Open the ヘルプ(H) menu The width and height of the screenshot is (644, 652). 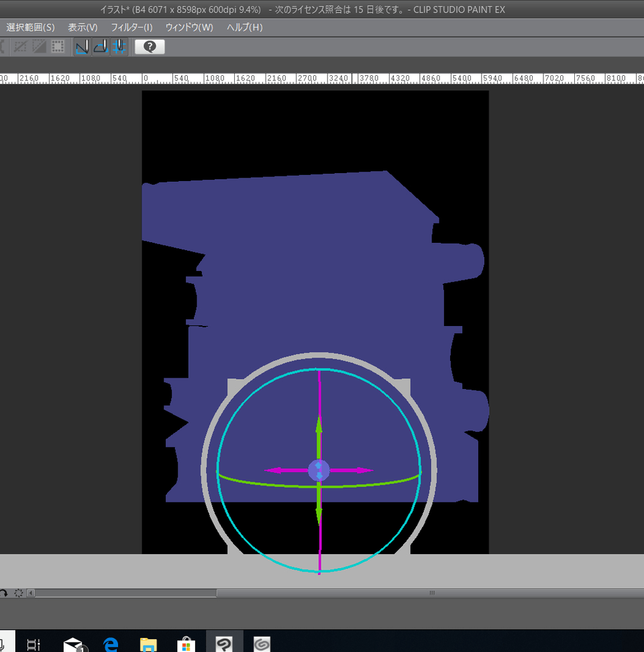(244, 28)
